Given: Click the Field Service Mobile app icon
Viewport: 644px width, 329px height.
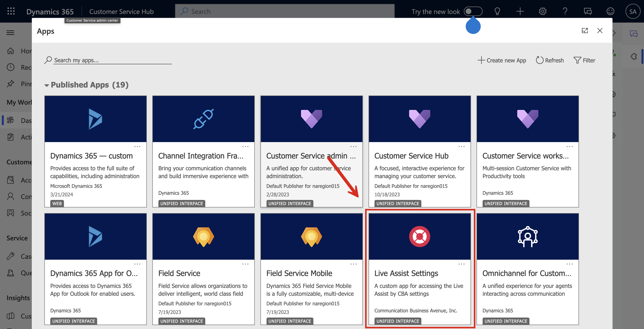Looking at the screenshot, I should 312,237.
